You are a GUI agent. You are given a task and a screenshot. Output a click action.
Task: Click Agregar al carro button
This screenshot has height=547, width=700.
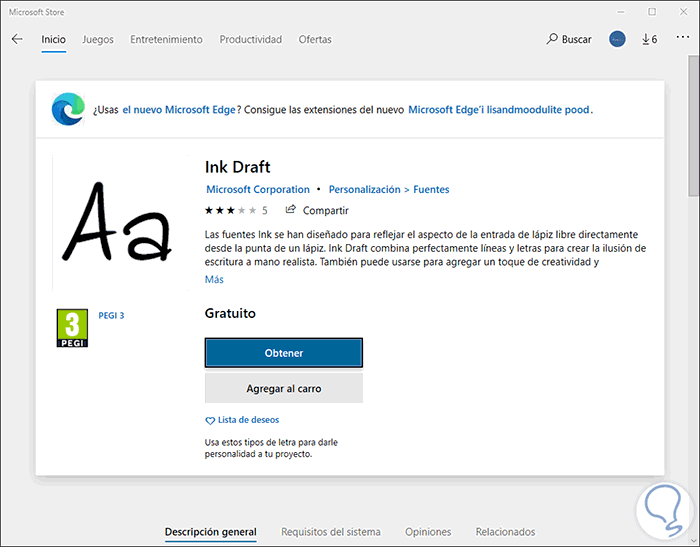coord(284,388)
